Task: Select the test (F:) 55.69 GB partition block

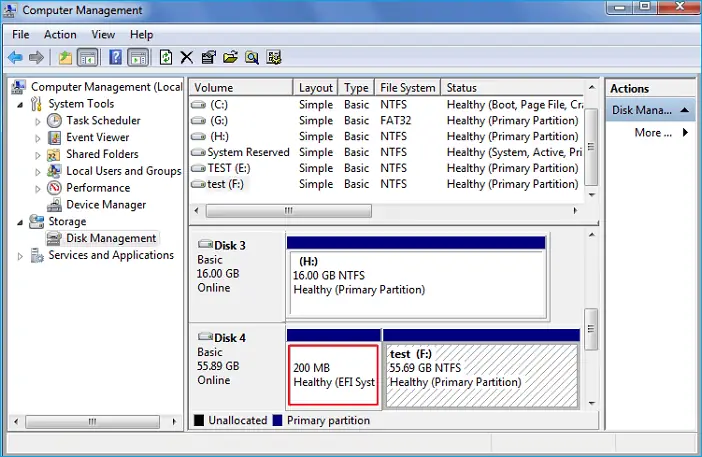Action: 482,375
